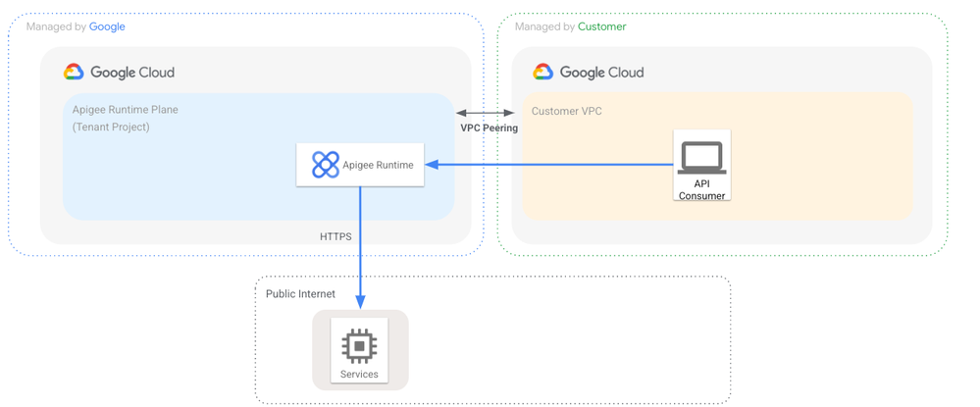980x407 pixels.
Task: Click the Apigee Runtime logo icon
Action: click(325, 165)
